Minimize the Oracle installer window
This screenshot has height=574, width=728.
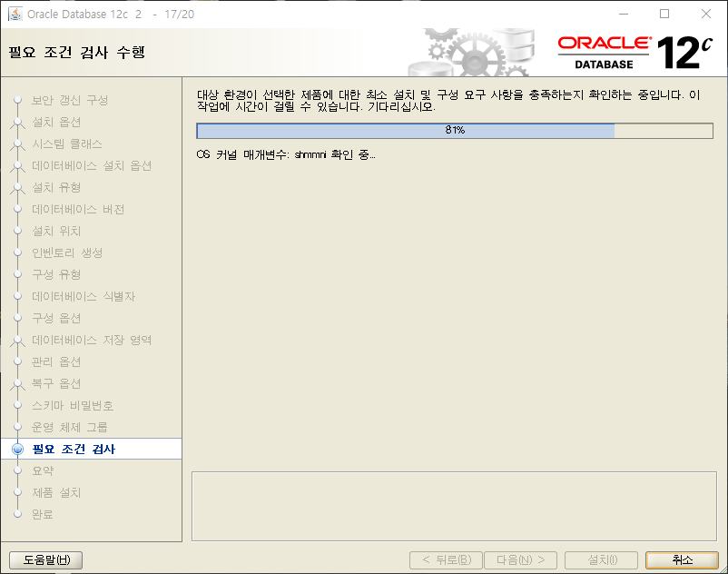[624, 14]
